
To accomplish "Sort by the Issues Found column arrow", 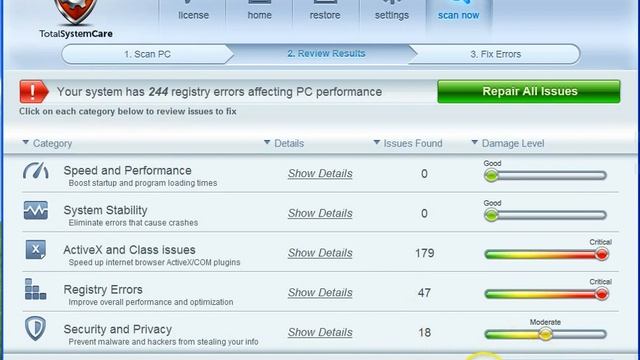I will tap(377, 142).
